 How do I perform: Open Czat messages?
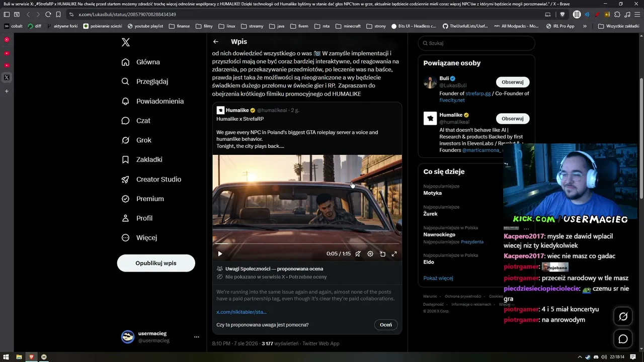[x=136, y=121]
